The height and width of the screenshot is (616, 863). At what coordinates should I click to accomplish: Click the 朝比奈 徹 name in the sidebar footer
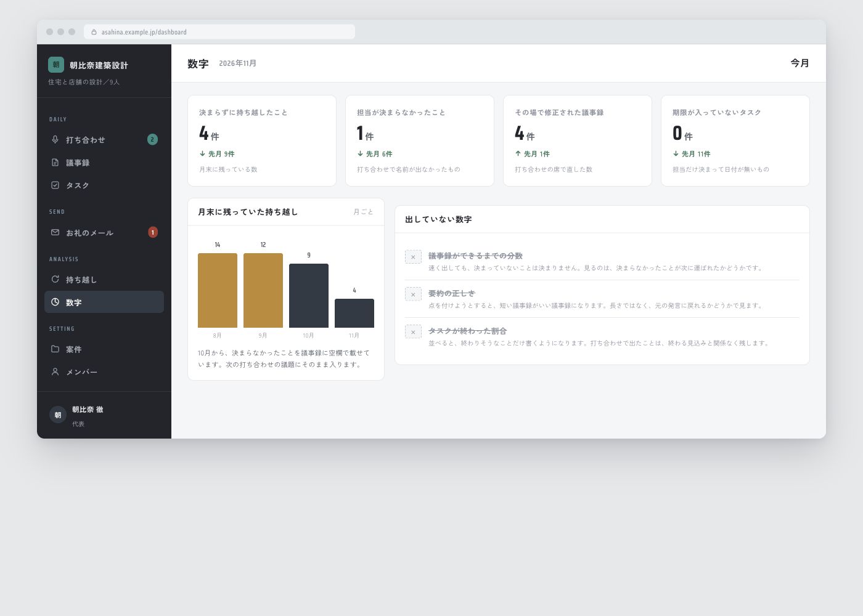tap(88, 410)
